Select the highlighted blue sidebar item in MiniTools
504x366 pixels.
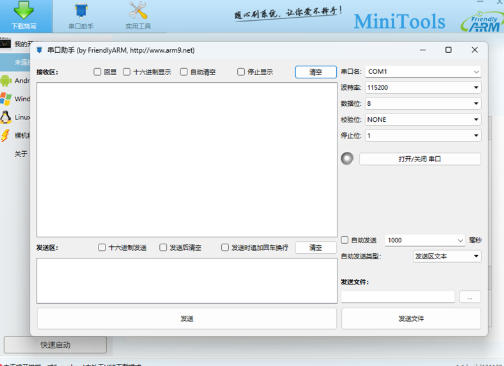tap(15, 62)
